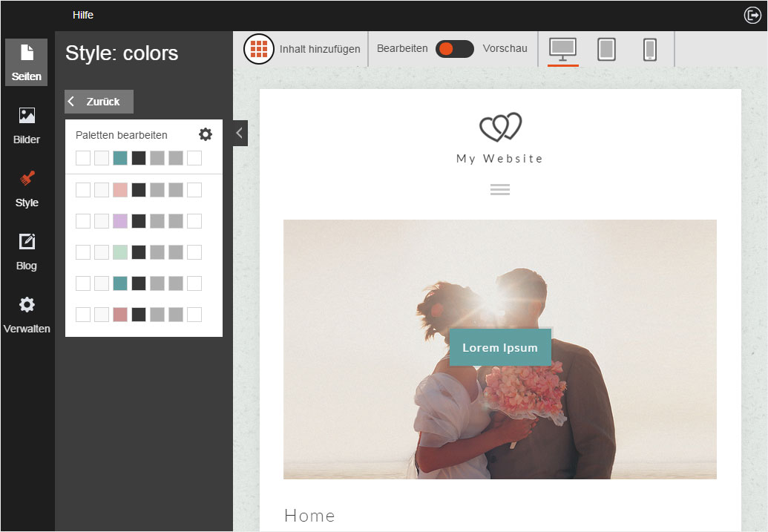Switch to smartphone preview device
This screenshot has height=532, width=768.
(x=649, y=50)
